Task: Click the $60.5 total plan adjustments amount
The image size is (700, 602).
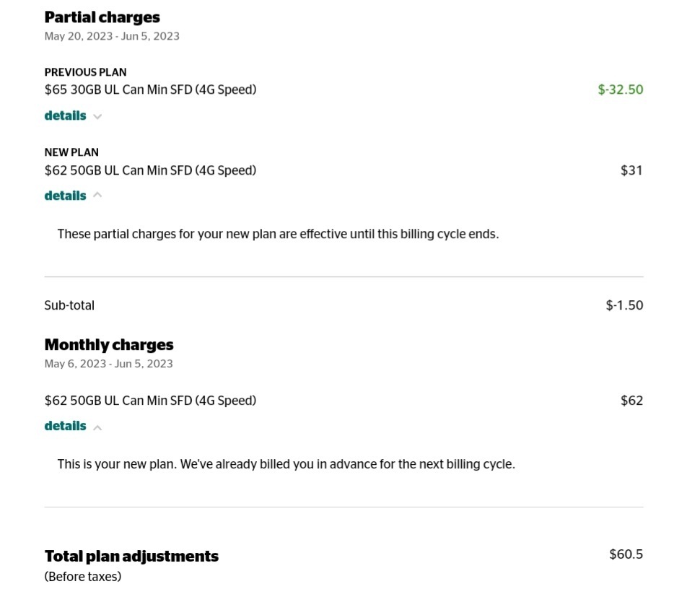Action: point(626,554)
